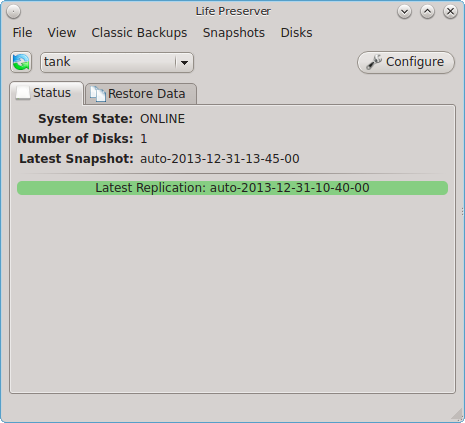Click the Restore Data documents icon
The width and height of the screenshot is (465, 423).
[x=98, y=94]
